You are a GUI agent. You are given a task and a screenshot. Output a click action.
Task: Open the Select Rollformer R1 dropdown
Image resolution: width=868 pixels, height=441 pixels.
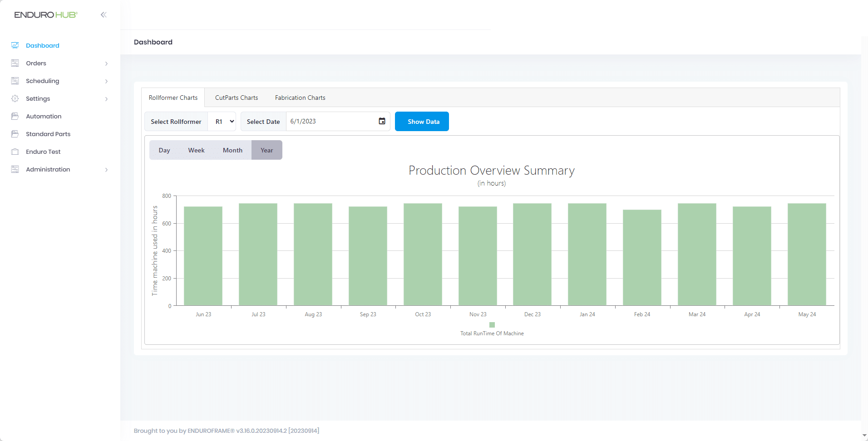(x=222, y=122)
